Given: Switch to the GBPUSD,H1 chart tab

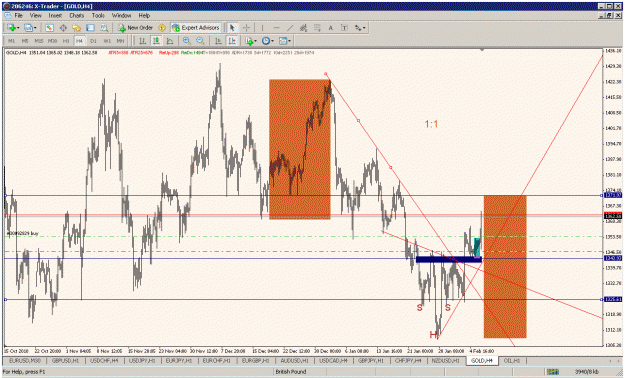Looking at the screenshot, I should coord(66,360).
